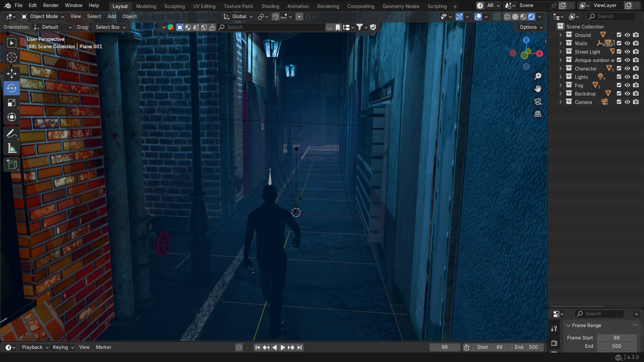Pick the Measure tool
This screenshot has height=362, width=644.
pyautogui.click(x=11, y=148)
